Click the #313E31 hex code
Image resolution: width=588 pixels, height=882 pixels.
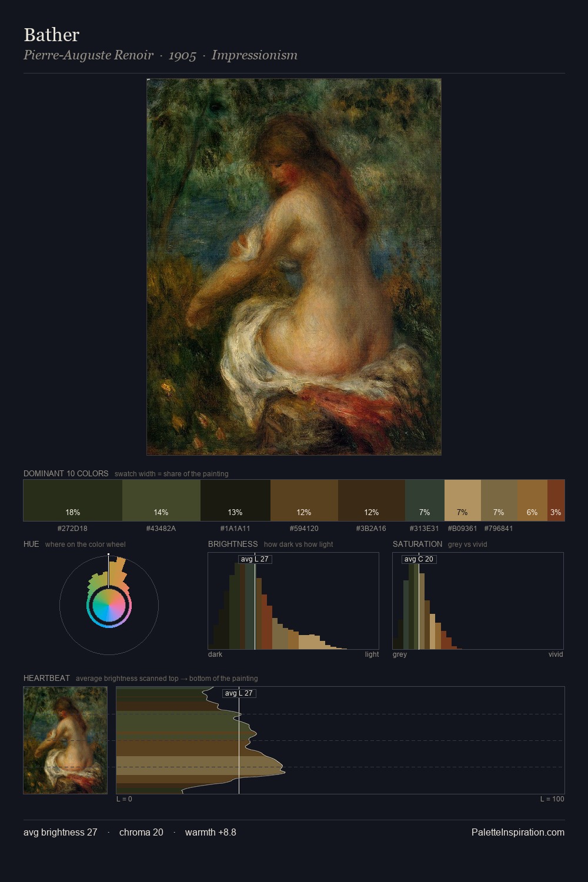[425, 529]
